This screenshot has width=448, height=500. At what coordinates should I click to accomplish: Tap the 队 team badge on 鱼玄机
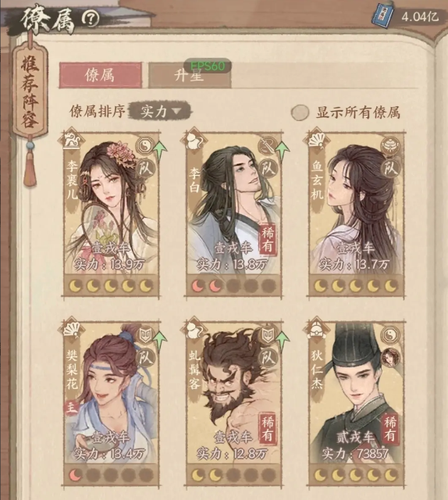click(x=390, y=168)
